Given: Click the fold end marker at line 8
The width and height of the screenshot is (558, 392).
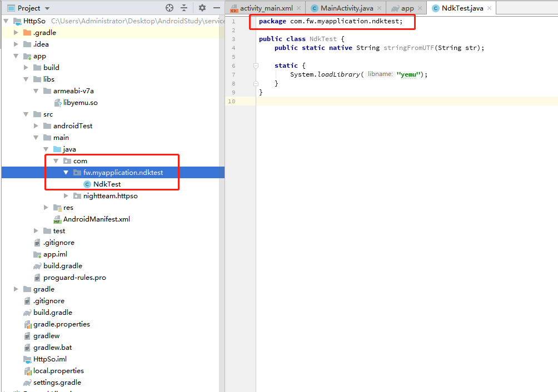Looking at the screenshot, I should 256,83.
